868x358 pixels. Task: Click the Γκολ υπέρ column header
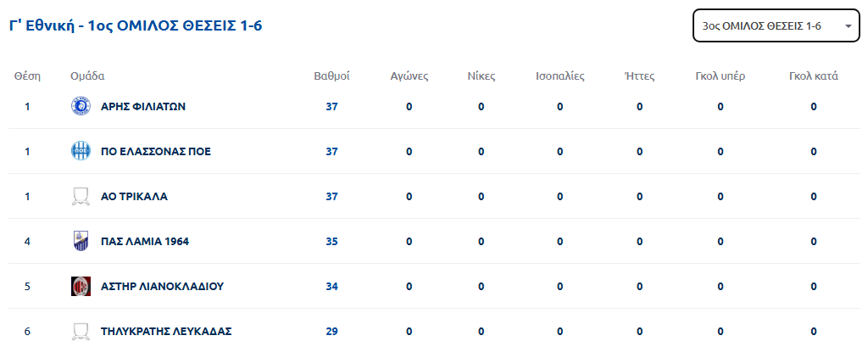(720, 76)
